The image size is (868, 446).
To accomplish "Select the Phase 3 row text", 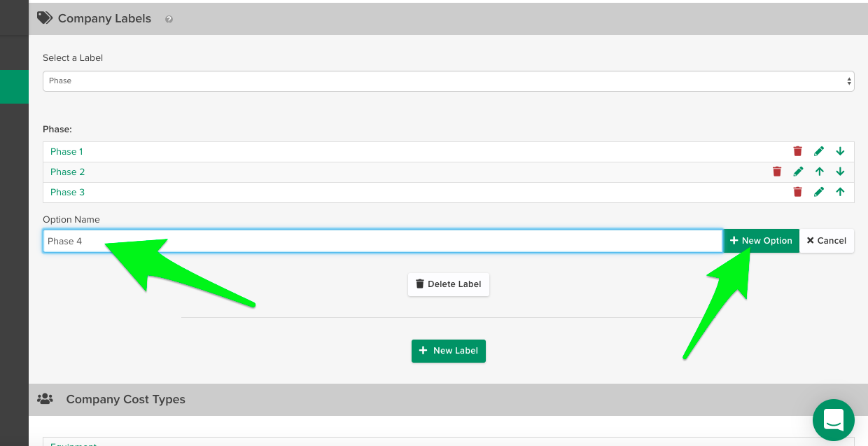I will tap(68, 192).
